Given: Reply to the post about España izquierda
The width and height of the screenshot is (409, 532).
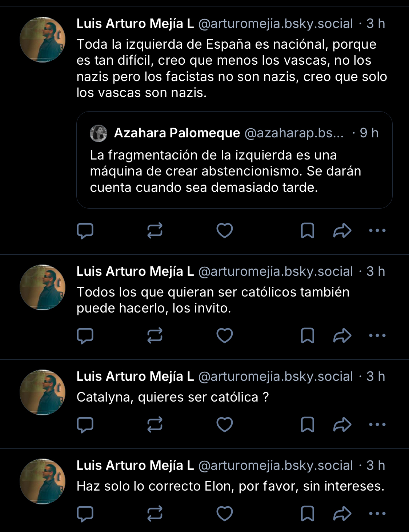Looking at the screenshot, I should point(85,230).
